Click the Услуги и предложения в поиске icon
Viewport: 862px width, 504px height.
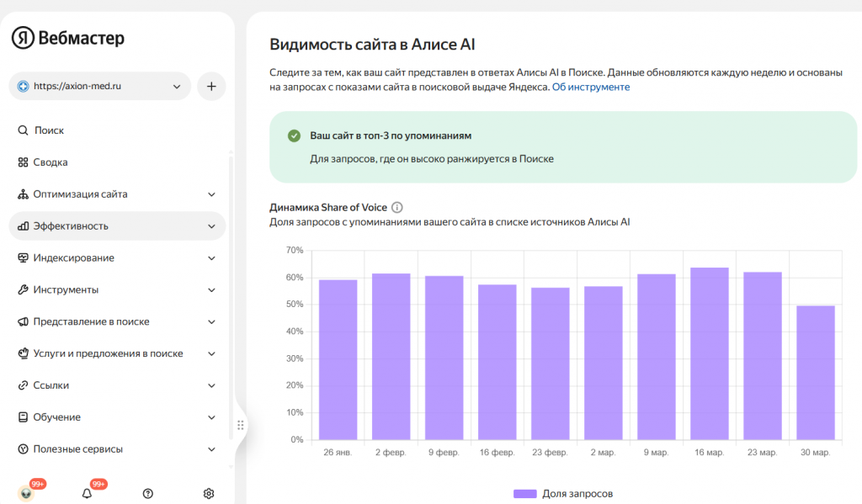[x=23, y=353]
